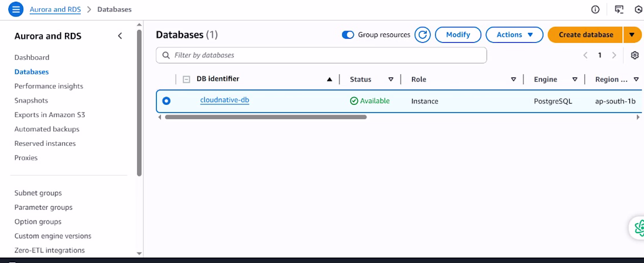Open Zero-ETL integrations in sidebar
Screen dimensions: 644x263
click(50, 250)
